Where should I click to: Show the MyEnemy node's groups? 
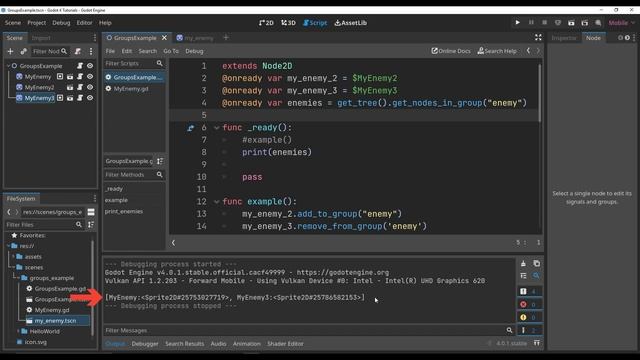[x=60, y=76]
